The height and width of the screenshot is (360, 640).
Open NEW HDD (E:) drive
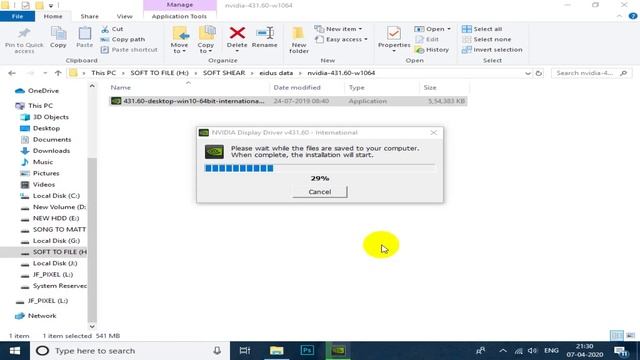[56, 218]
